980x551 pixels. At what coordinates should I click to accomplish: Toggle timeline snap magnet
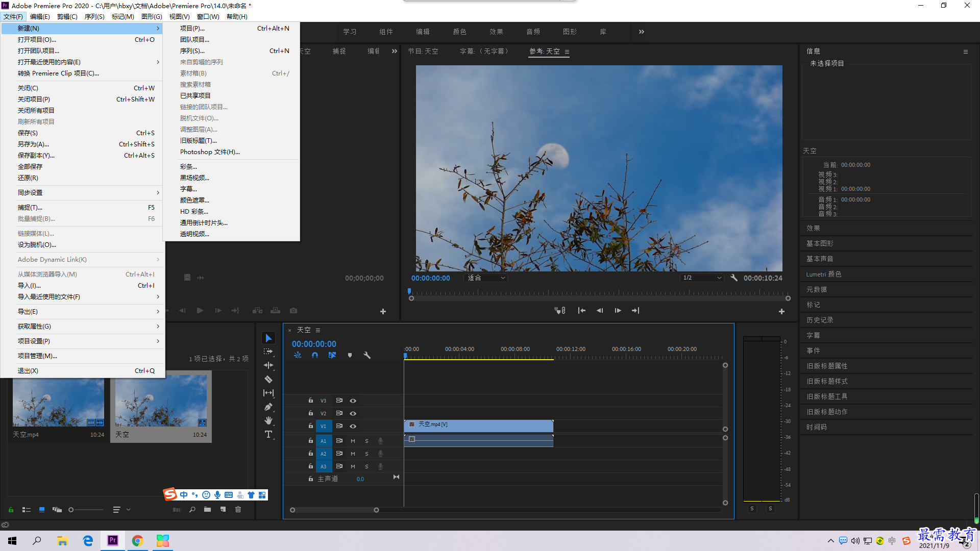tap(315, 355)
